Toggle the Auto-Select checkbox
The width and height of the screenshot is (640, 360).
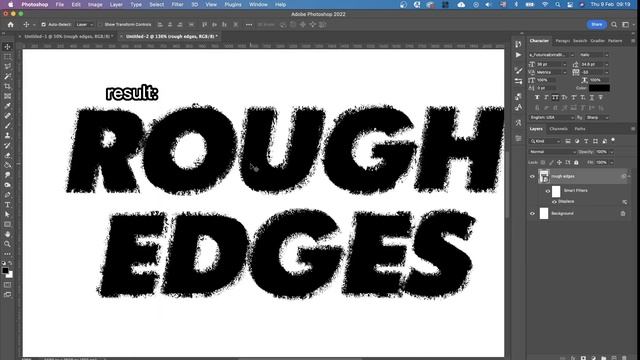coord(43,24)
